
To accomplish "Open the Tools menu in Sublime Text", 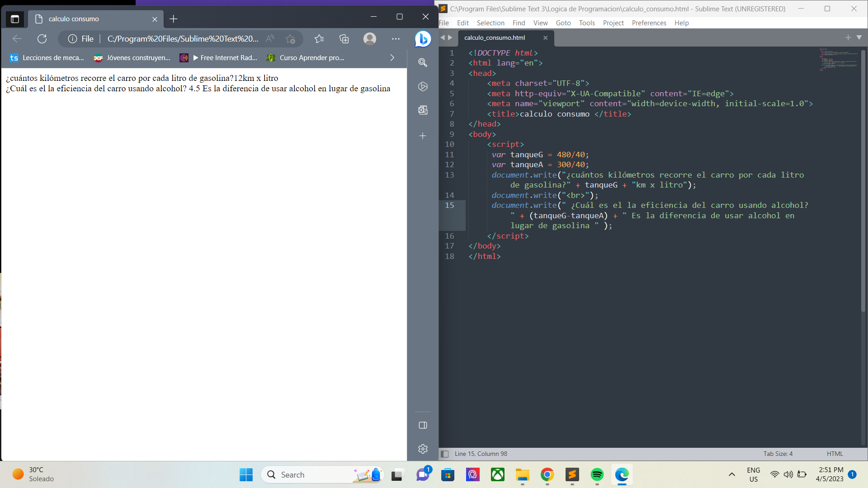I will [x=587, y=23].
